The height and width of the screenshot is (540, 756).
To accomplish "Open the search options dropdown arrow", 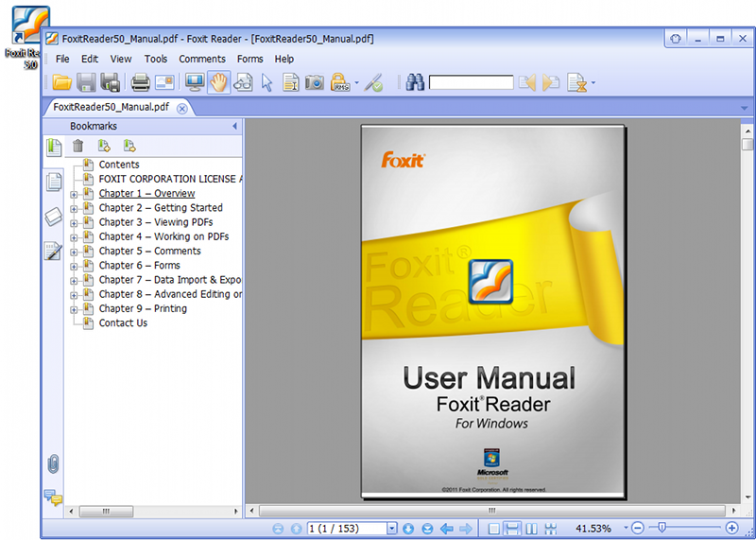I will pos(593,83).
